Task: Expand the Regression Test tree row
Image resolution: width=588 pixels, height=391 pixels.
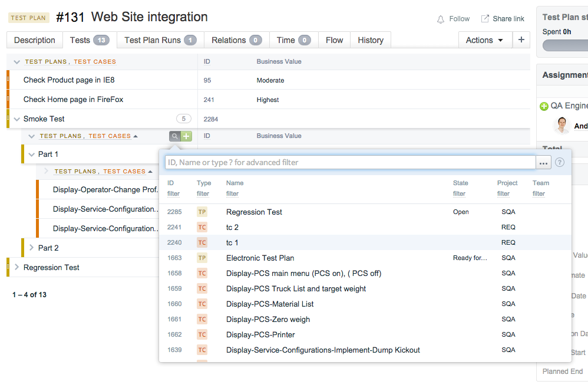Action: [16, 267]
